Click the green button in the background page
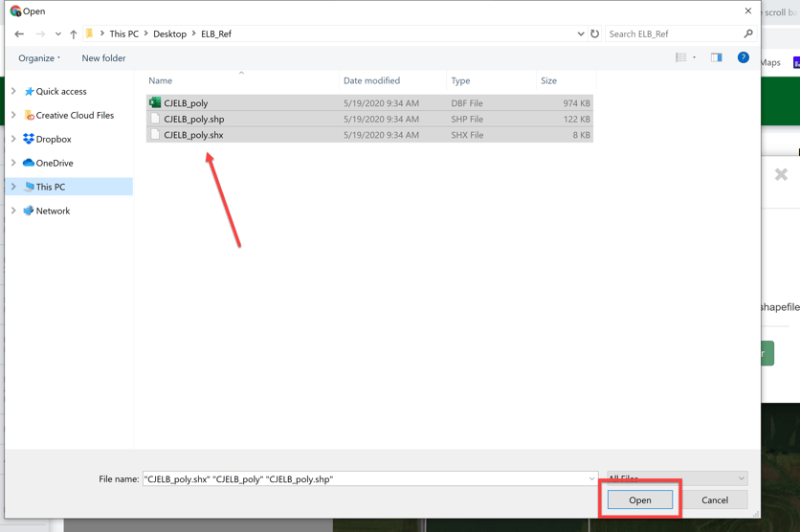800x532 pixels. pyautogui.click(x=767, y=353)
